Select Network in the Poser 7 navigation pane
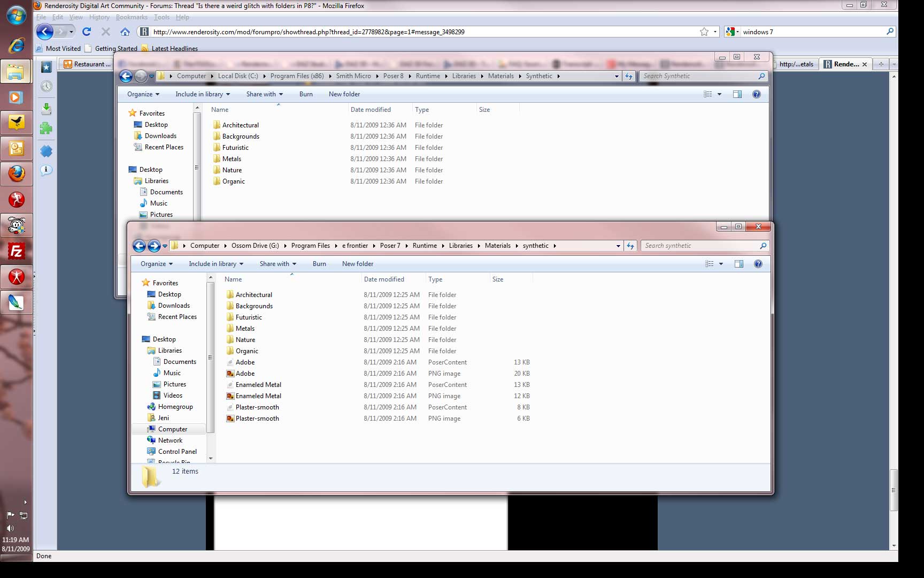Screen dimensions: 924x578 (x=170, y=440)
